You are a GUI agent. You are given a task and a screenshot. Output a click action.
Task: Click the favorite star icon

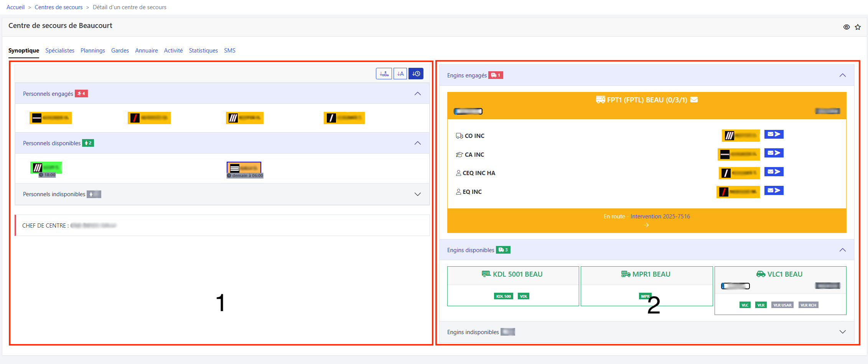click(858, 27)
